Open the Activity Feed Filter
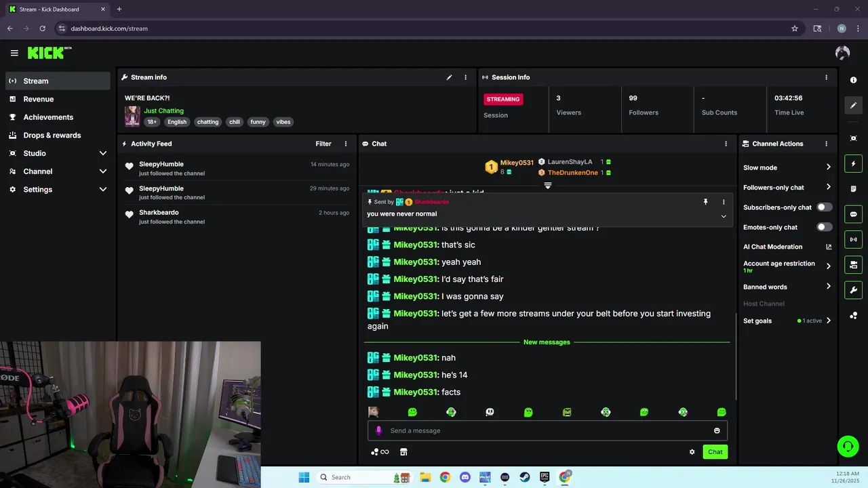This screenshot has width=868, height=488. click(x=323, y=144)
